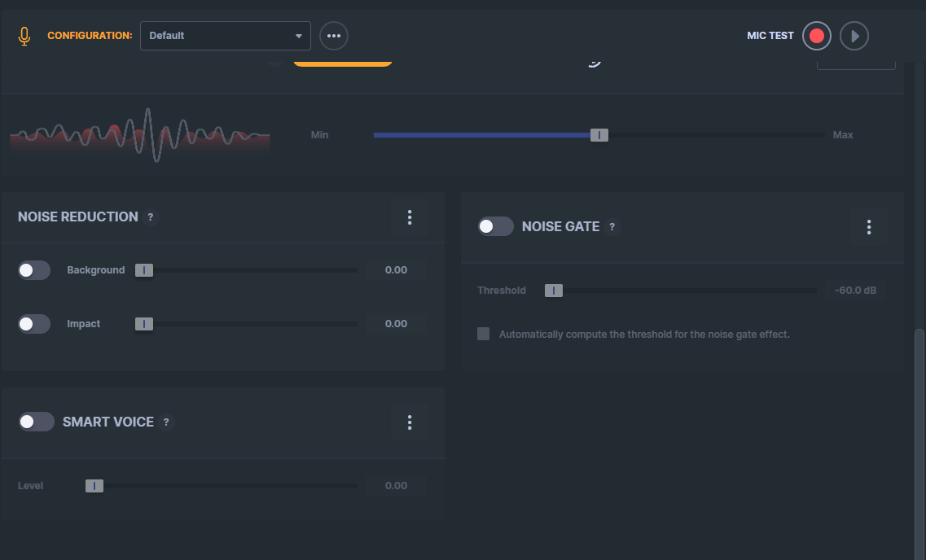Image resolution: width=926 pixels, height=560 pixels.
Task: Play back the mic test recording
Action: tap(854, 36)
